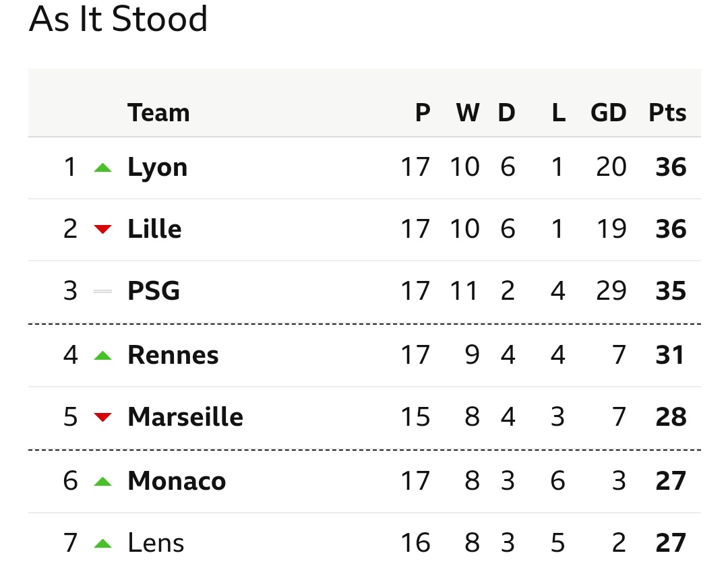The image size is (728, 574).
Task: Click the red down arrow beside Lille
Action: tap(102, 229)
